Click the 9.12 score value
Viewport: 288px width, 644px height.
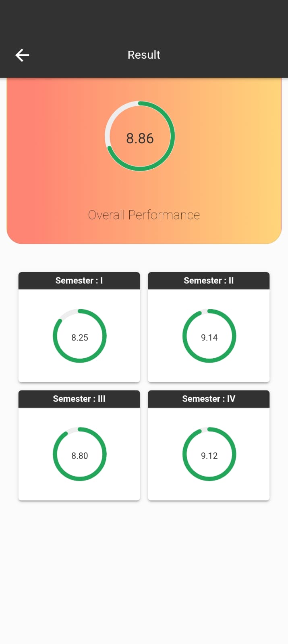tap(209, 456)
